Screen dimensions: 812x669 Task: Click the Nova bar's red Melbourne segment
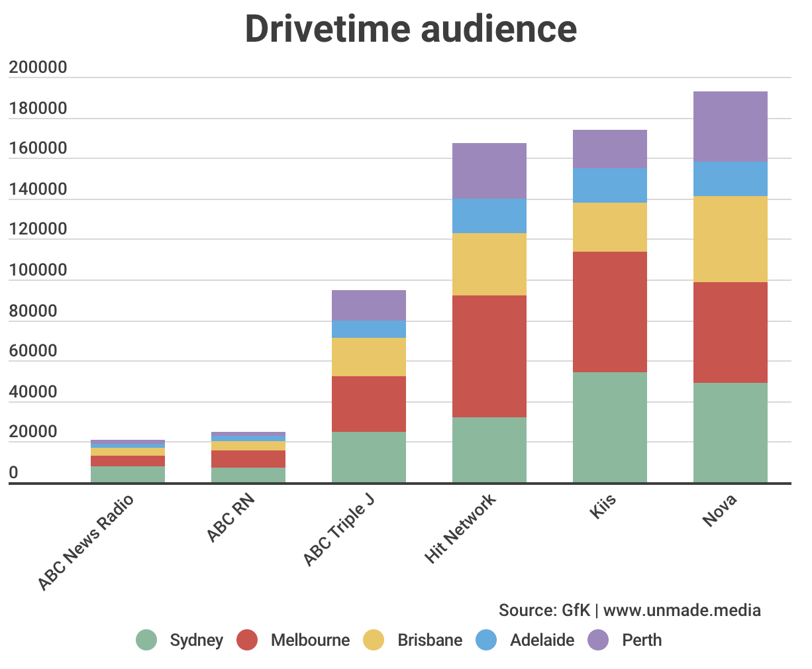(731, 333)
